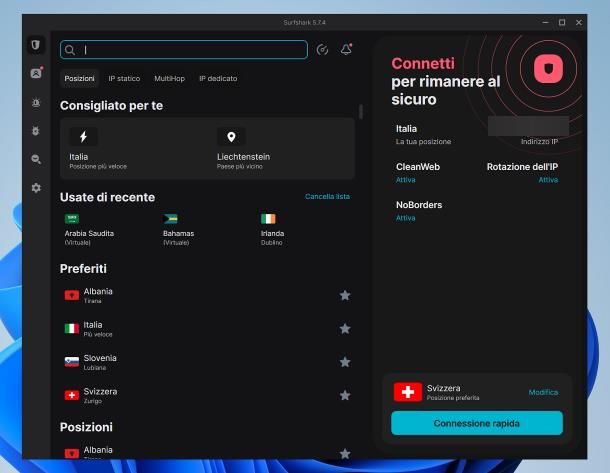Switch to the Posizioni tab
Screen dimensions: 610x473
[79, 79]
